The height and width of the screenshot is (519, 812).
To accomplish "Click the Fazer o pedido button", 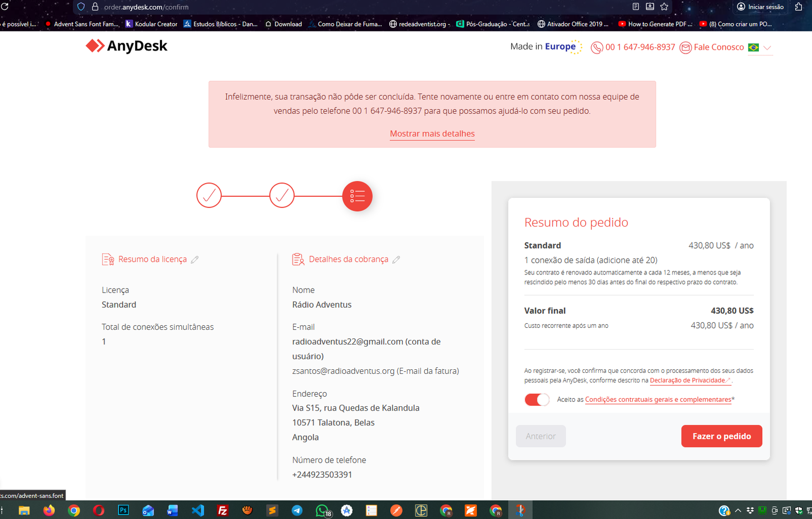I will pos(721,436).
